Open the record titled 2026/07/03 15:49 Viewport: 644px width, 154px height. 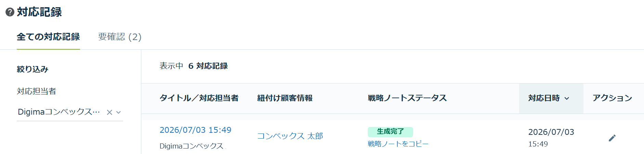(195, 130)
